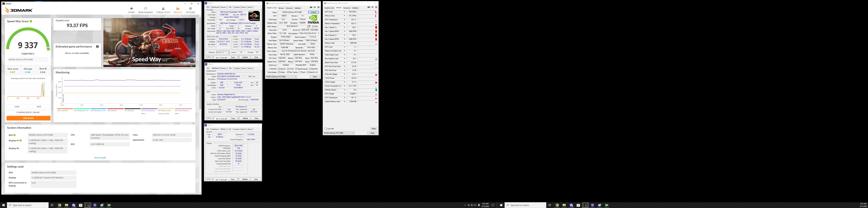This screenshot has width=868, height=208.
Task: Open the notification center icon on taskbar
Action: click(493, 205)
